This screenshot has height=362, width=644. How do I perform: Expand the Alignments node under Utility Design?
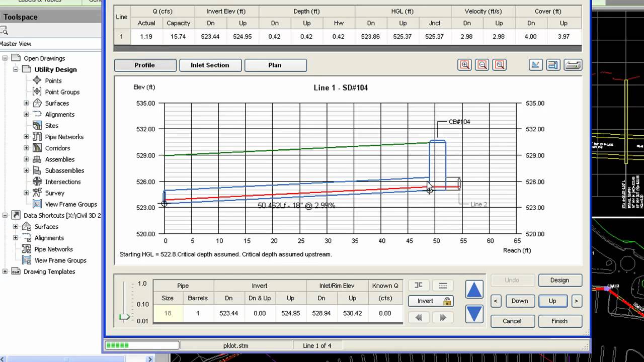(26, 114)
